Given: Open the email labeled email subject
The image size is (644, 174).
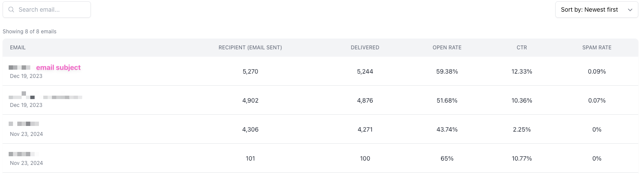Looking at the screenshot, I should point(58,68).
